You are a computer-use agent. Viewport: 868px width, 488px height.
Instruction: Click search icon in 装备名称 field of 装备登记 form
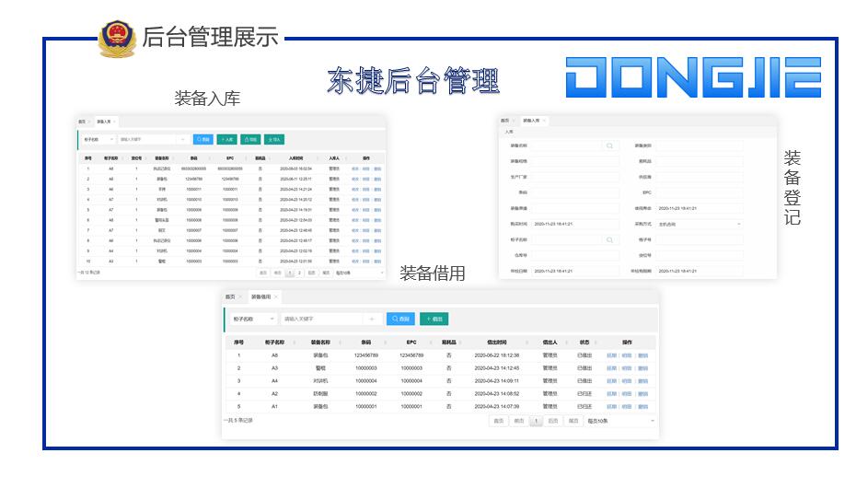(609, 145)
